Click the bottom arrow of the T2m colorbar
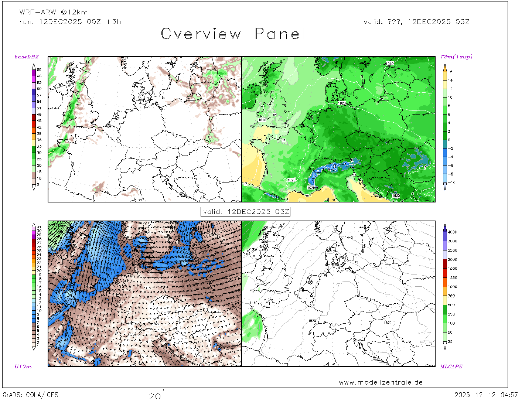Screen dimensions: 532x399 pyautogui.click(x=445, y=187)
